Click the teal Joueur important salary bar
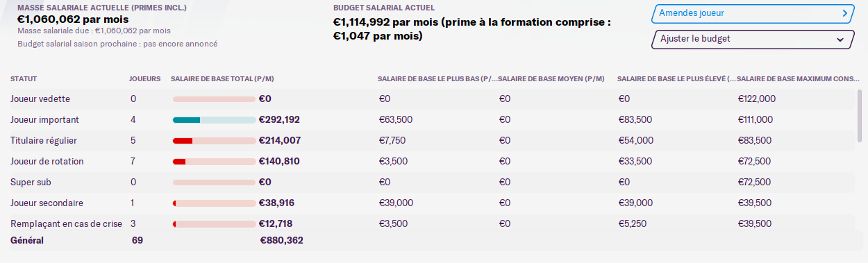 click(186, 120)
